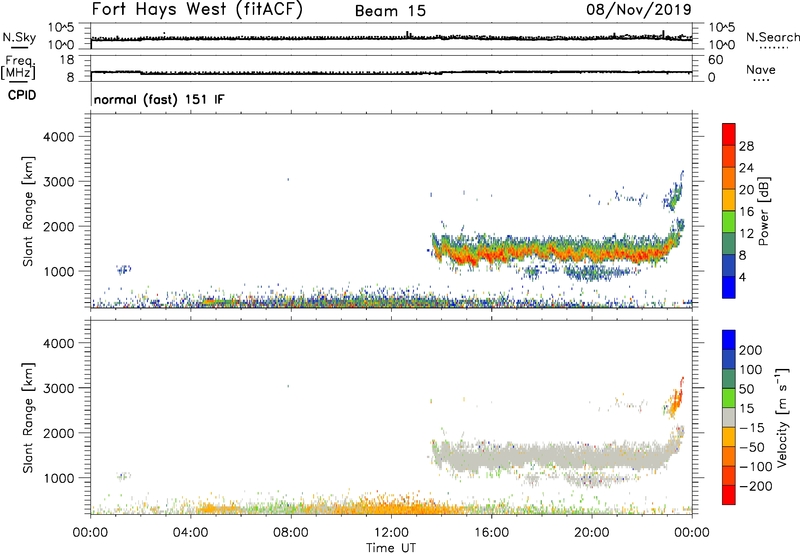Click the yellow 16-20 dB Power colorbar swatch
This screenshot has height=554, width=800.
(x=729, y=199)
